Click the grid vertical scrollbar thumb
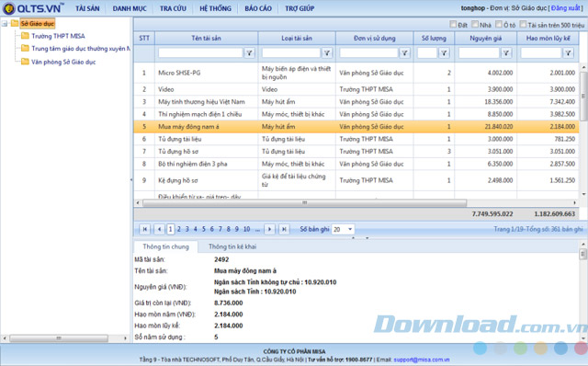The image size is (588, 366). pyautogui.click(x=583, y=96)
